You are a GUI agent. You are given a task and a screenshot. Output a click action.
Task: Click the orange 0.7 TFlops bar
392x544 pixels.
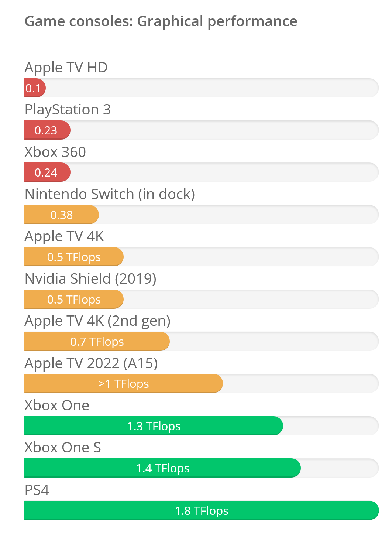(x=97, y=341)
